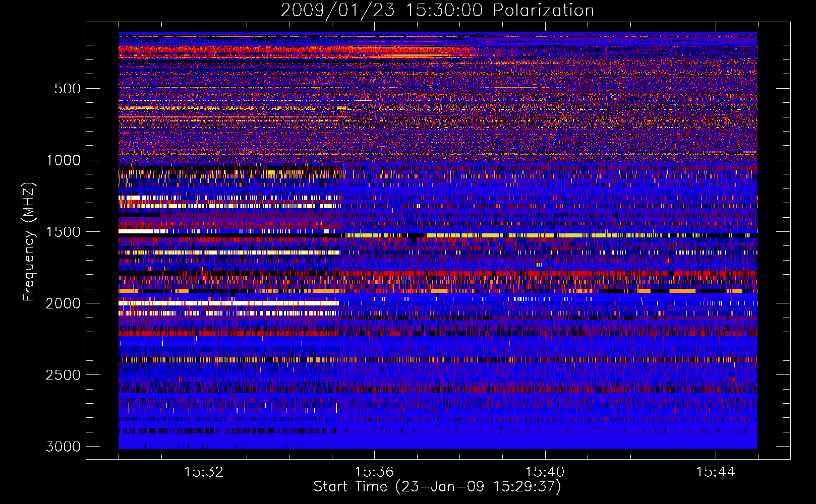Viewport: 816px width, 504px height.
Task: Click the 15:36 time tick label
Action: click(x=374, y=472)
